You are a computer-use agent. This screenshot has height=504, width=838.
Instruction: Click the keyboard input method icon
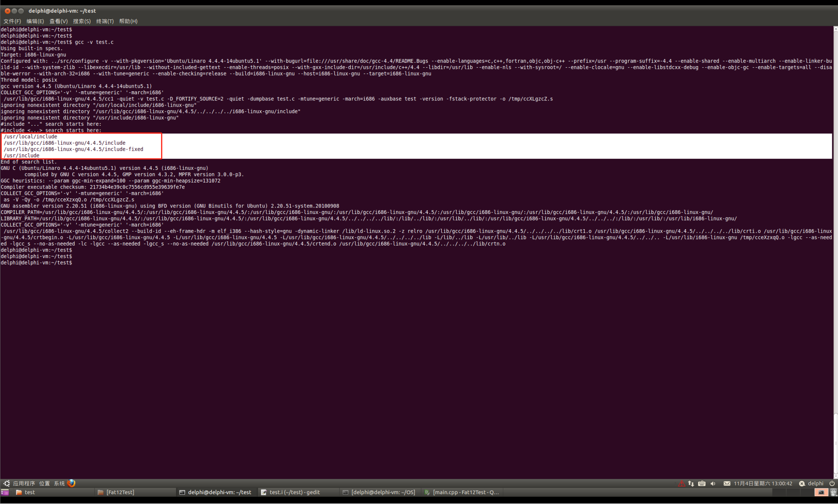(702, 483)
